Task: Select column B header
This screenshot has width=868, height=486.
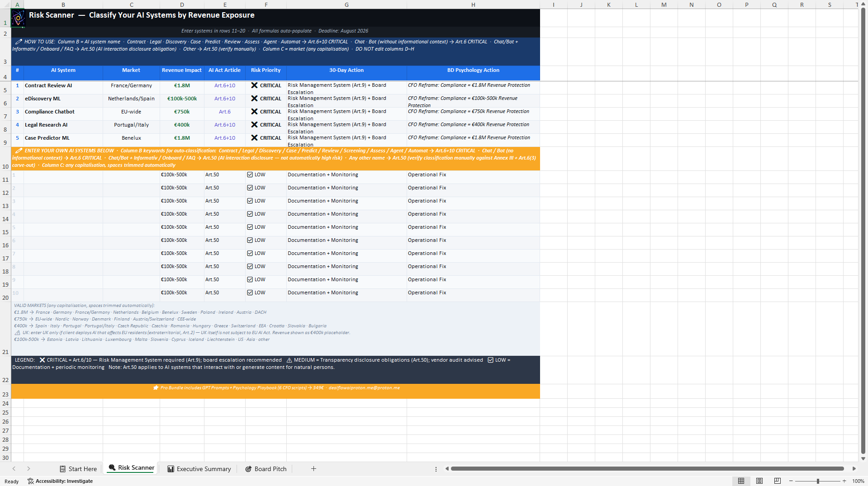Action: point(63,5)
